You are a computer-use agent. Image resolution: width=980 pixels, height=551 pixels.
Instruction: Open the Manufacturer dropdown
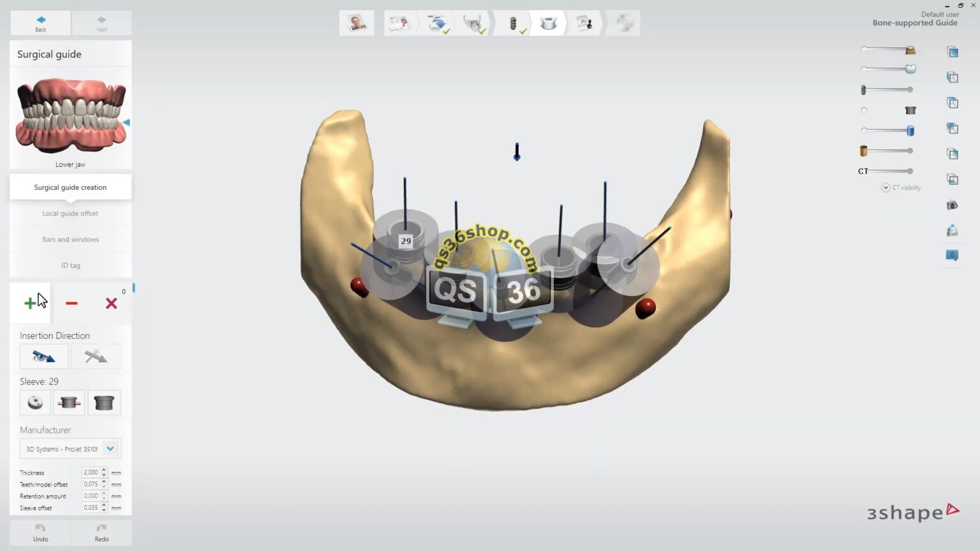pyautogui.click(x=110, y=448)
